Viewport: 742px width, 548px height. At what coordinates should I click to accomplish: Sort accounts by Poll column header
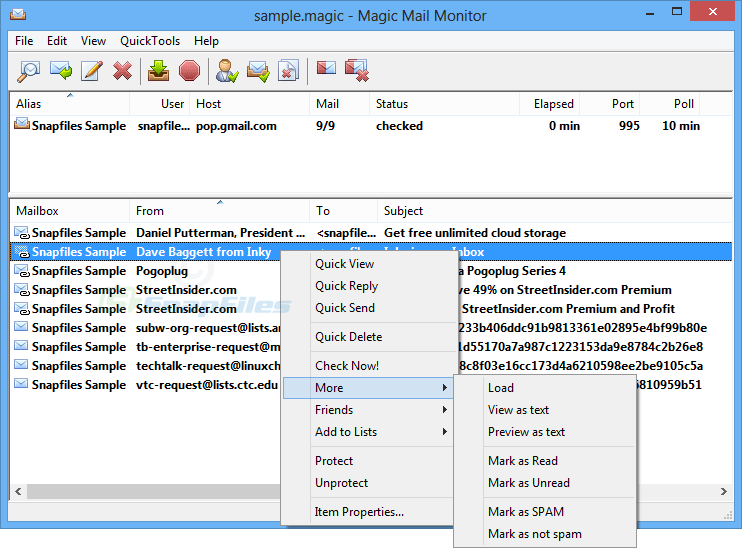point(670,104)
